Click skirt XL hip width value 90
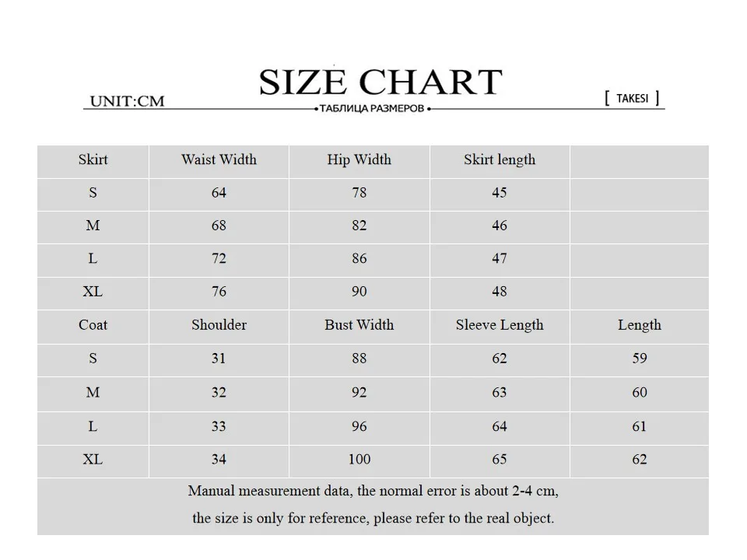This screenshot has height=560, width=747. [359, 292]
